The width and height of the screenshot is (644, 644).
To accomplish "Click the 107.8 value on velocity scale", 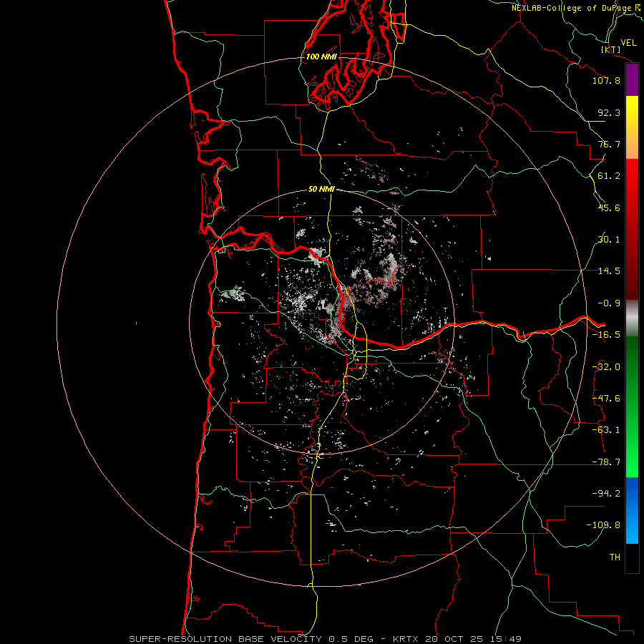I will click(x=606, y=80).
